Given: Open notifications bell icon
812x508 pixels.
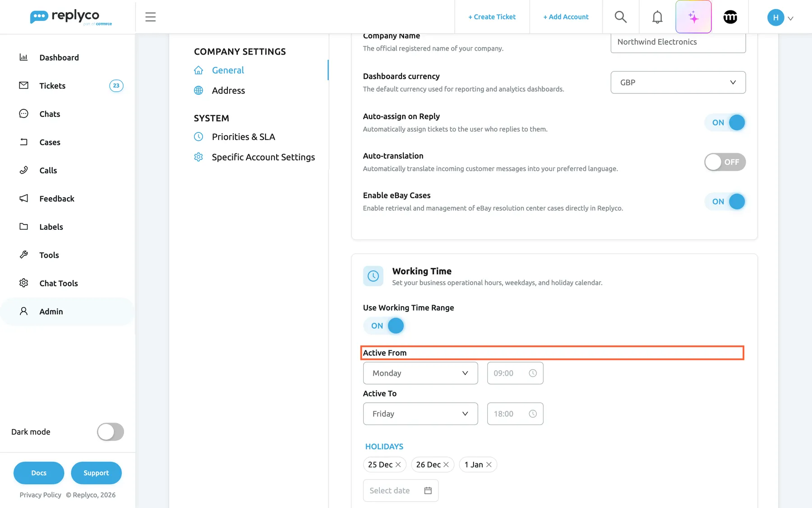Looking at the screenshot, I should [x=657, y=17].
